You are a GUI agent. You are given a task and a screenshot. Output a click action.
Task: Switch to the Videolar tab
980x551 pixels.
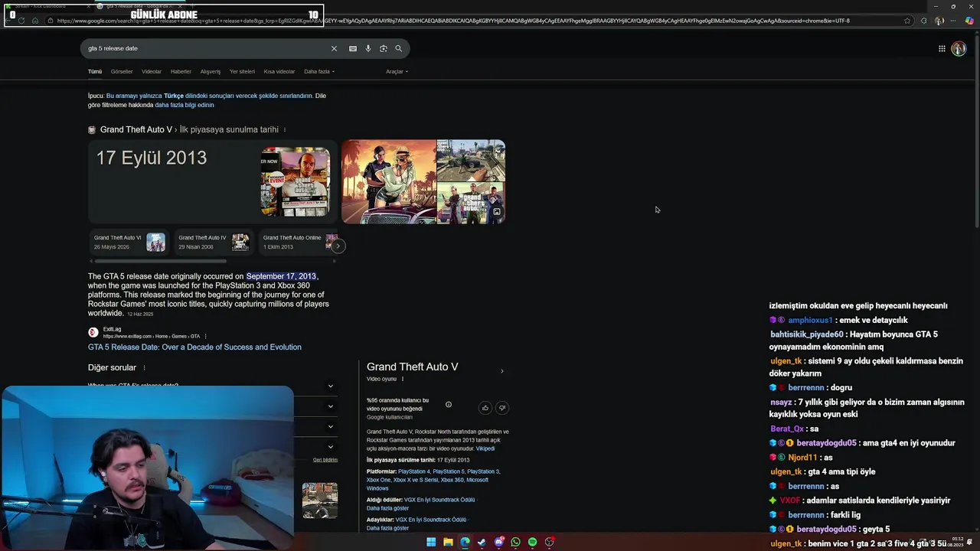pos(152,72)
